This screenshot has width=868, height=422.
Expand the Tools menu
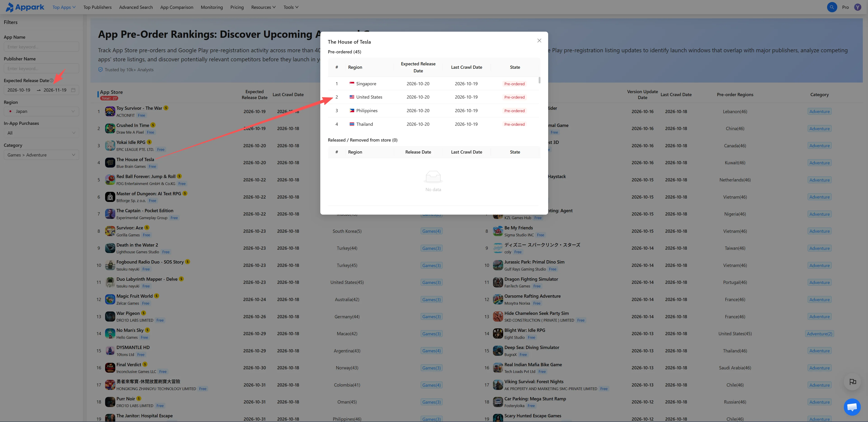[291, 7]
